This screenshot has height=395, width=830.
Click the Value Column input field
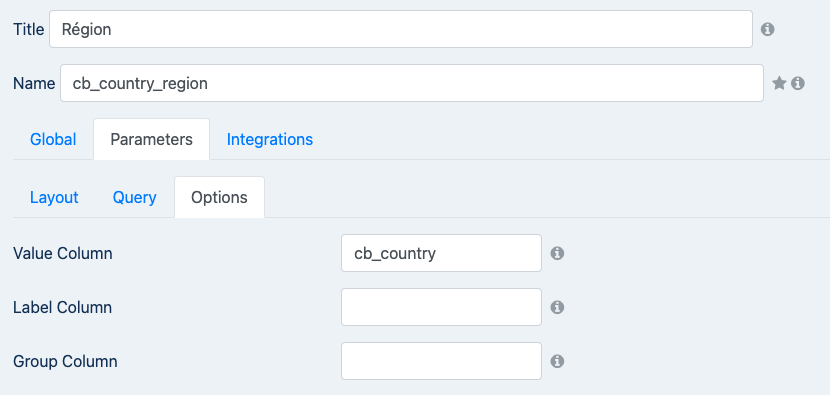441,253
